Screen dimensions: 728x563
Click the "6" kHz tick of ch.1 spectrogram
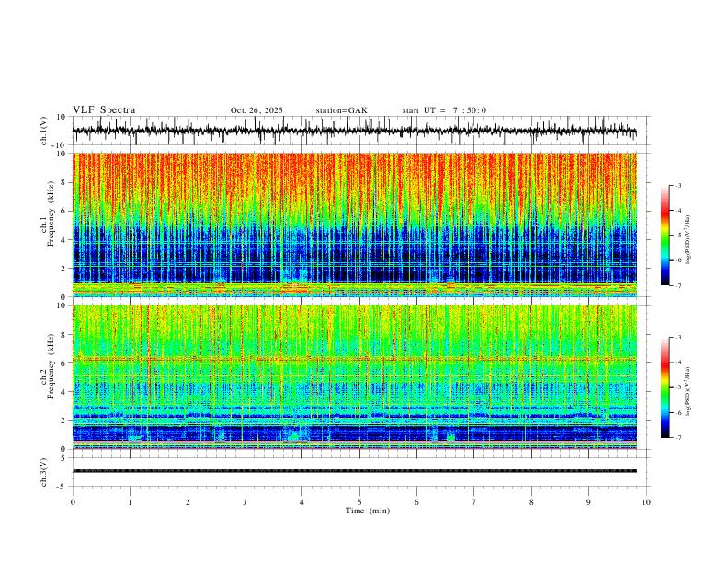pos(64,211)
